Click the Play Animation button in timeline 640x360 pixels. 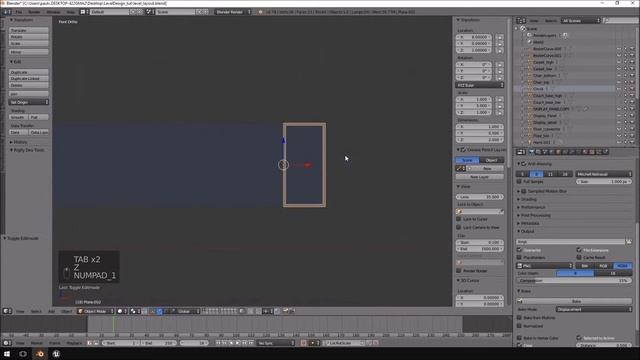click(238, 343)
